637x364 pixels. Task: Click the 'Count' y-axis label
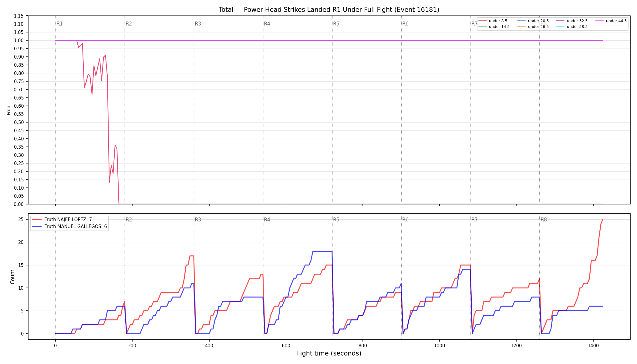point(12,277)
